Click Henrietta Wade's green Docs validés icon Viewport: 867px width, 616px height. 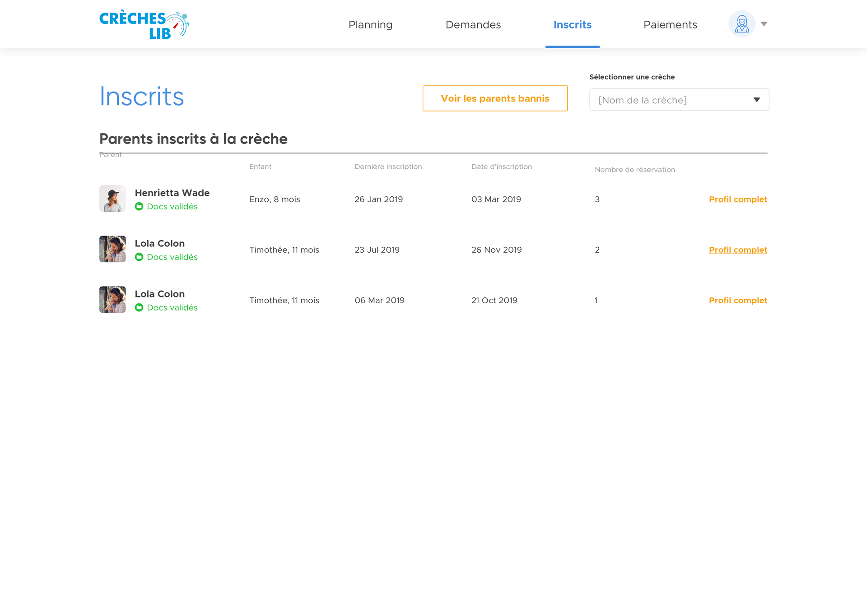coord(139,206)
